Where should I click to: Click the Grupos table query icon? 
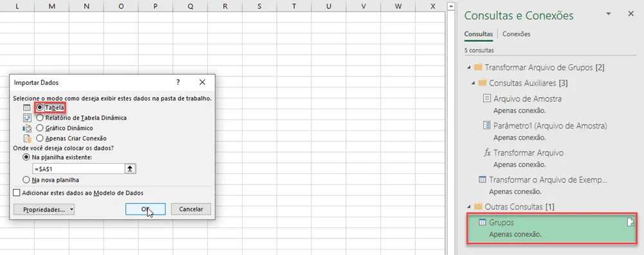483,222
